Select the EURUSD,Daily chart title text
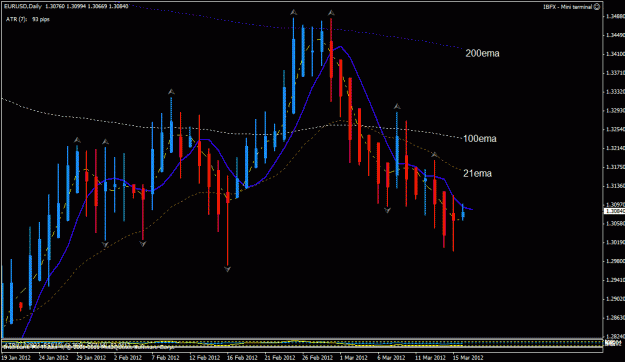 pos(23,6)
